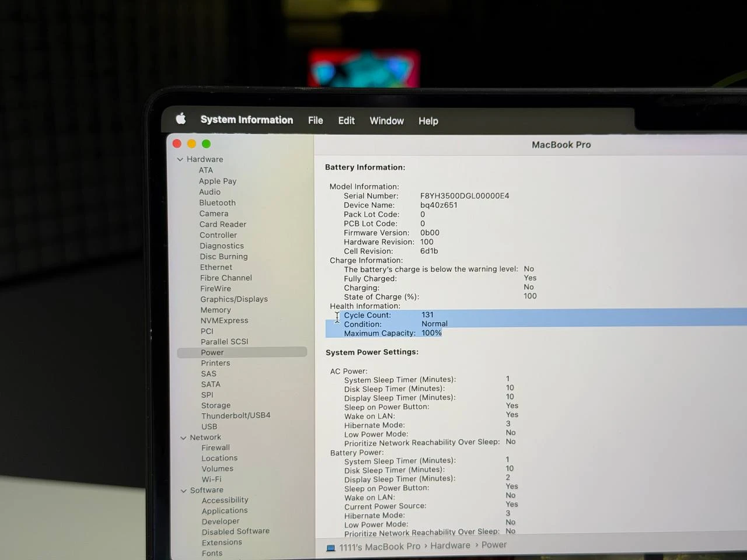The width and height of the screenshot is (747, 560).
Task: Select Disc Burning in the sidebar
Action: coord(224,257)
